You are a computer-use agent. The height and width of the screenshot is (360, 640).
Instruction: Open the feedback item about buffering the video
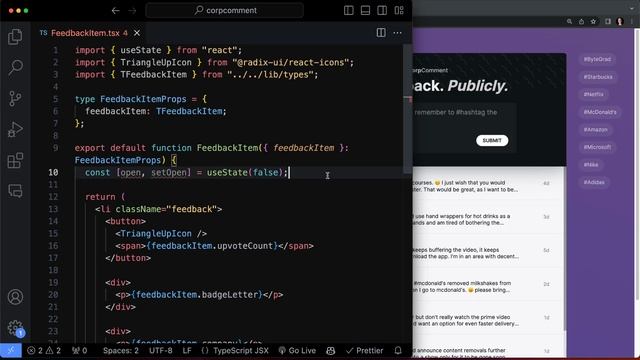[x=488, y=253]
